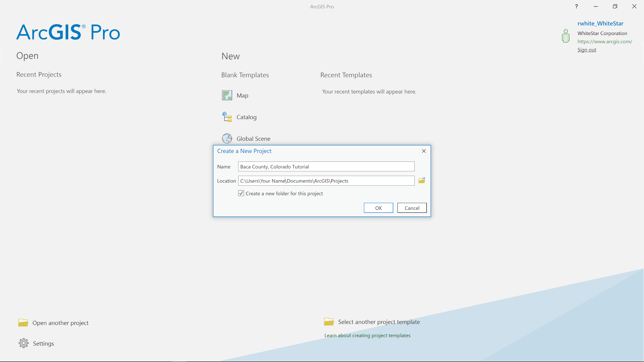This screenshot has width=644, height=362.
Task: Click the green user profile icon
Action: (x=566, y=36)
